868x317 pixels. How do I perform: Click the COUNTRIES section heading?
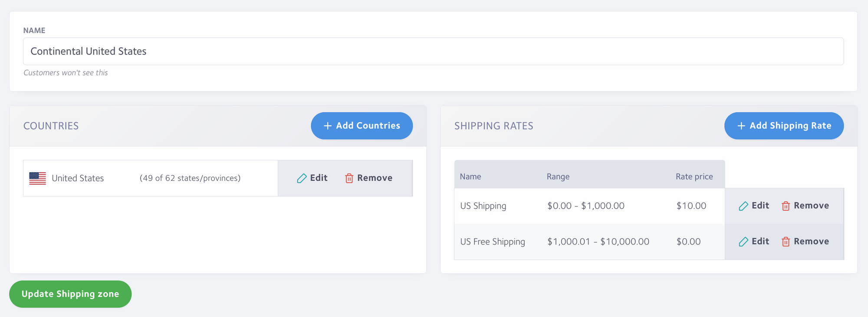coord(51,126)
